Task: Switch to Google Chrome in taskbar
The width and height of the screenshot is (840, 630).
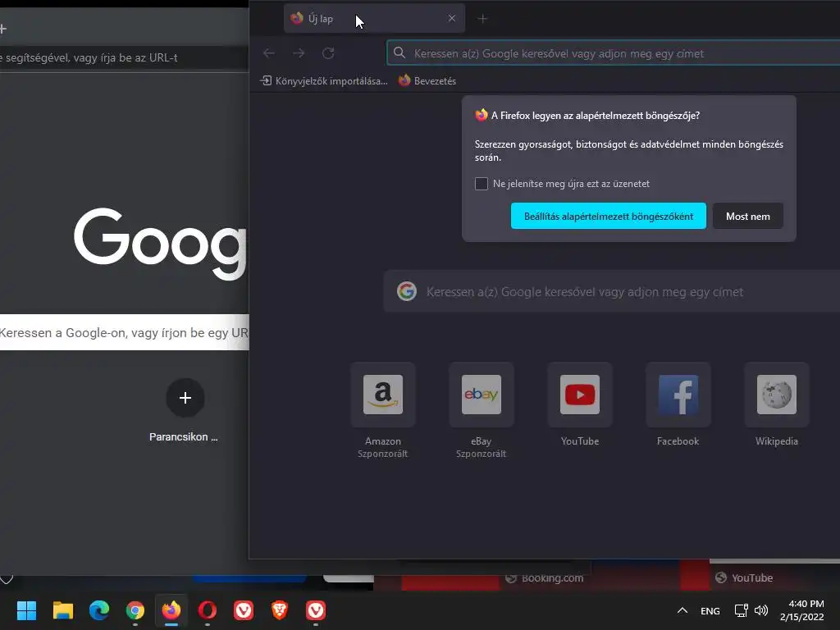Action: pyautogui.click(x=135, y=610)
